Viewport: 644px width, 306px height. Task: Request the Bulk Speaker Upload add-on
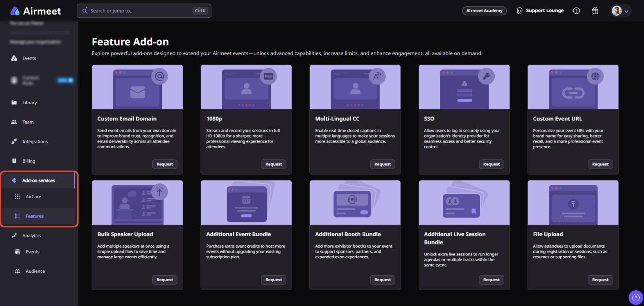point(165,280)
